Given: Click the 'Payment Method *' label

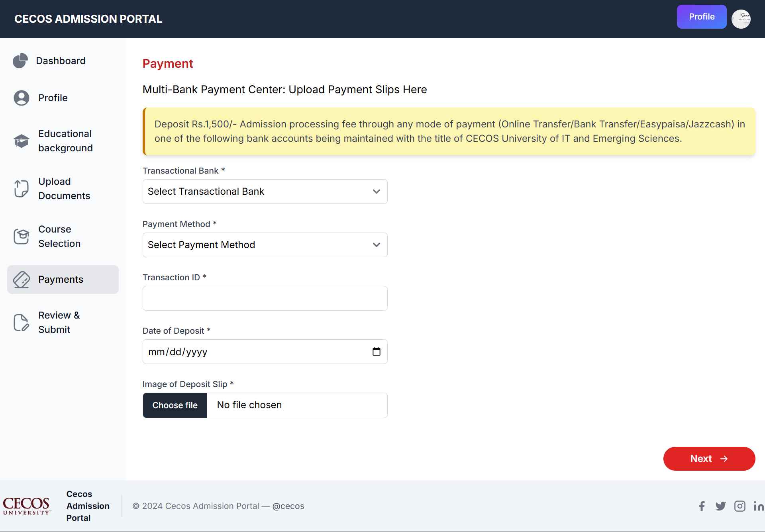Looking at the screenshot, I should click(180, 224).
